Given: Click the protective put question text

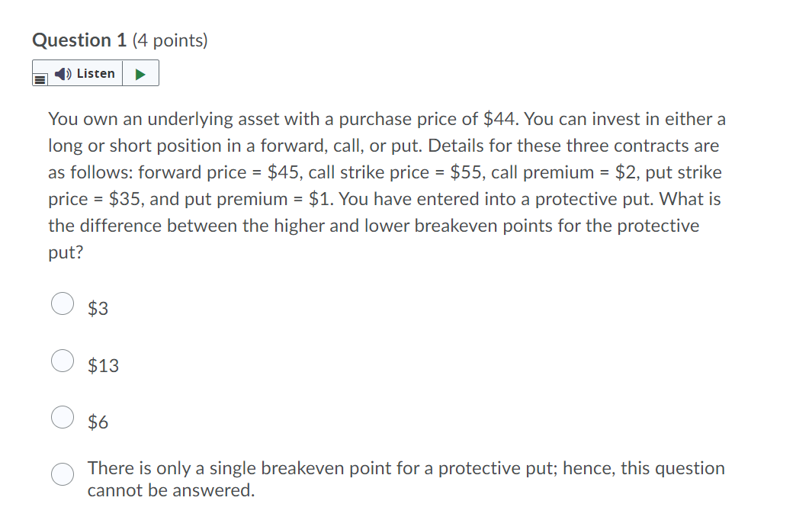Looking at the screenshot, I should point(386,185).
